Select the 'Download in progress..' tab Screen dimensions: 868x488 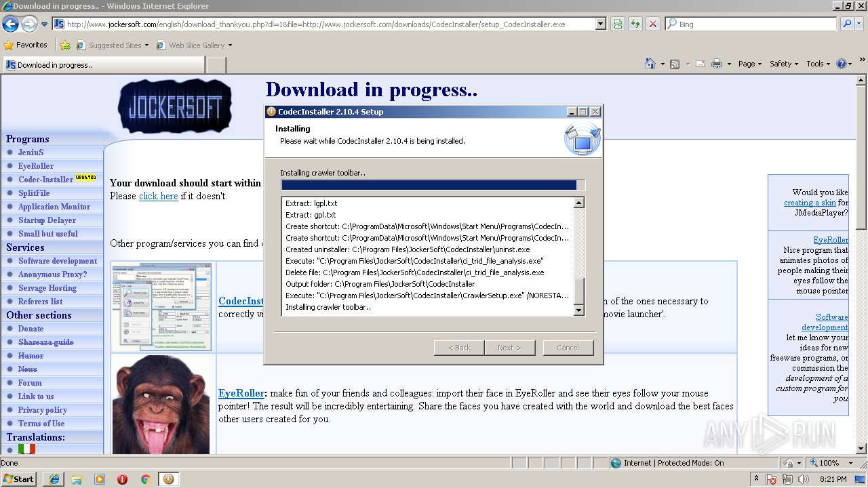(104, 65)
